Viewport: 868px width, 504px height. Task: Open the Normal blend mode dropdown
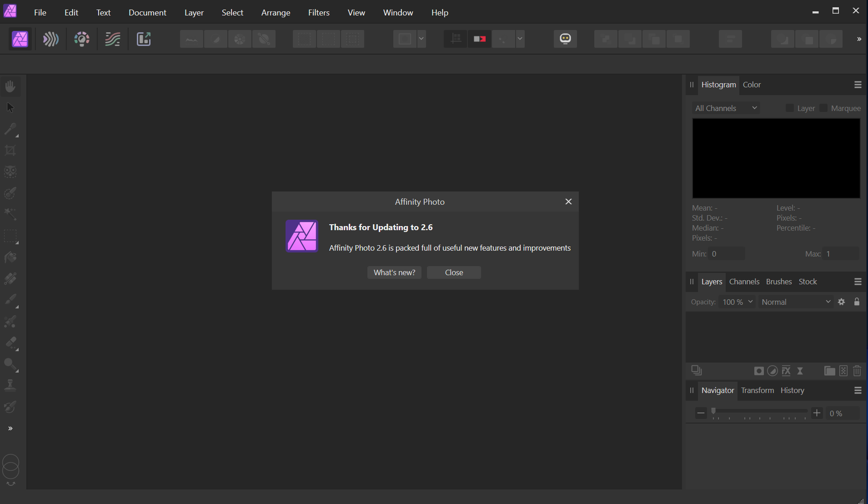tap(796, 302)
